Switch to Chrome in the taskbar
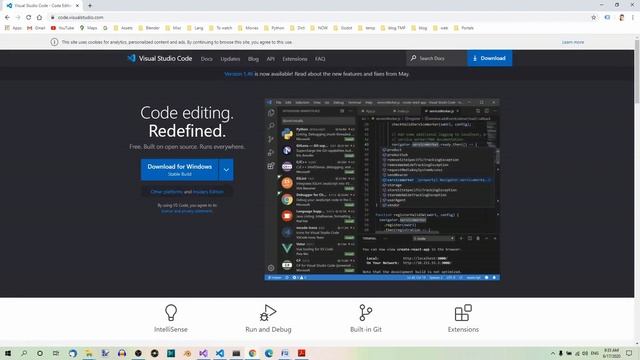Viewport: 640px width, 360px height. pyautogui.click(x=252, y=353)
